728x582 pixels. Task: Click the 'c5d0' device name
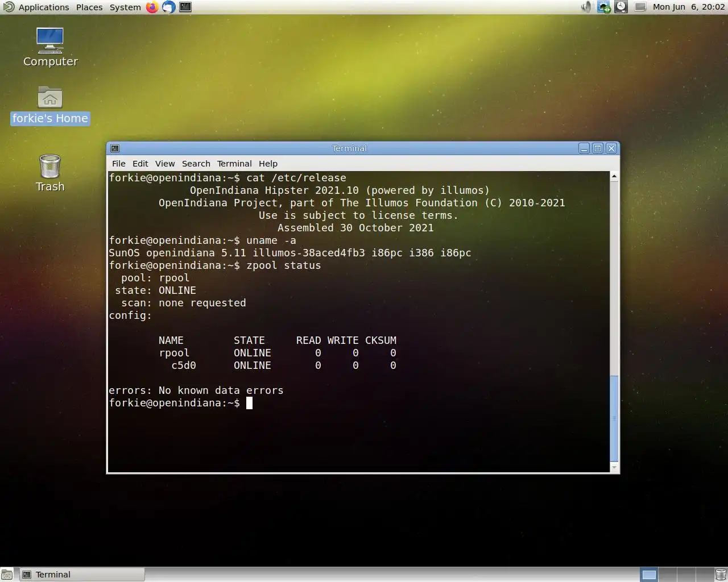coord(184,365)
